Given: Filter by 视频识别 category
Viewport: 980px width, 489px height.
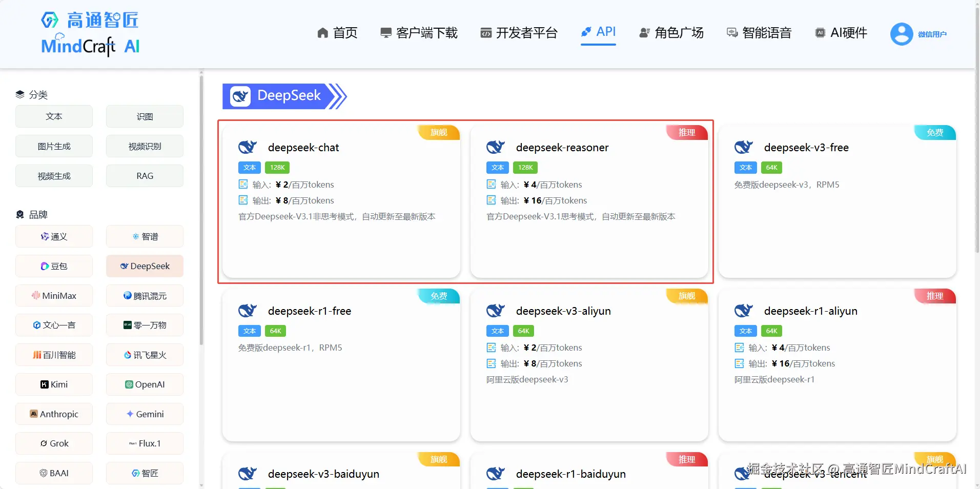Looking at the screenshot, I should point(145,146).
